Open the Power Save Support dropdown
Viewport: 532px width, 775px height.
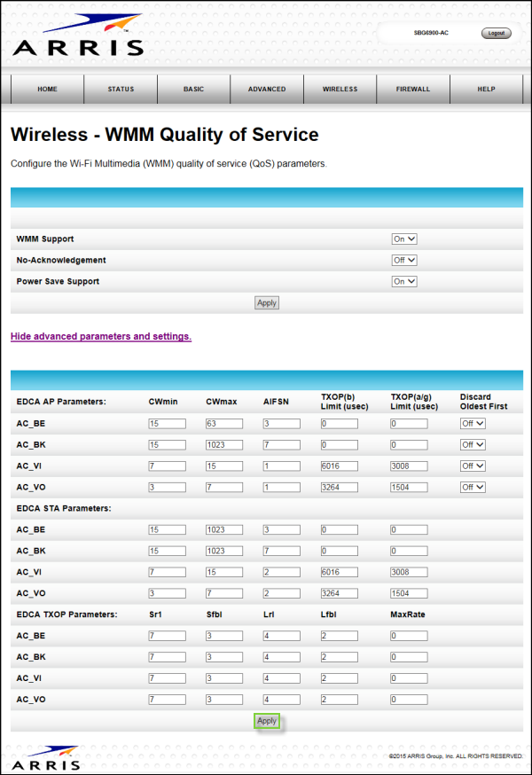[404, 281]
